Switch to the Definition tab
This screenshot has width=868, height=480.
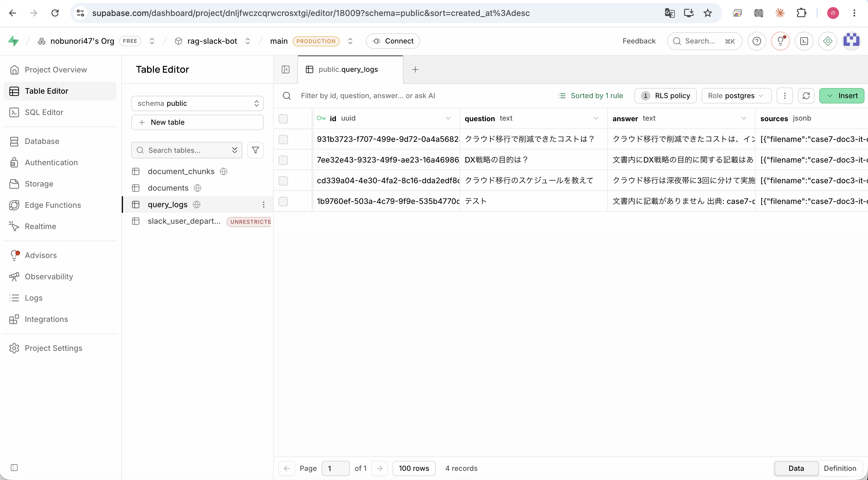click(x=840, y=468)
